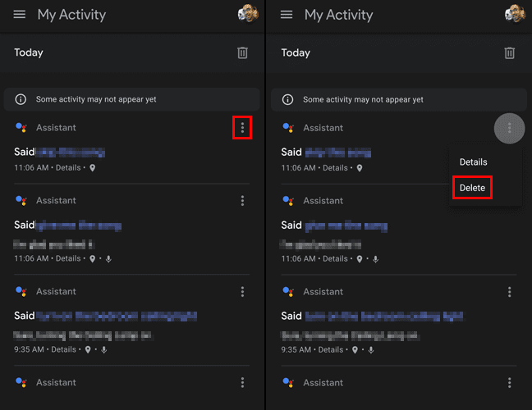The height and width of the screenshot is (410, 532).
Task: Open Details link of left 9:35 AM entry
Action: tap(64, 349)
